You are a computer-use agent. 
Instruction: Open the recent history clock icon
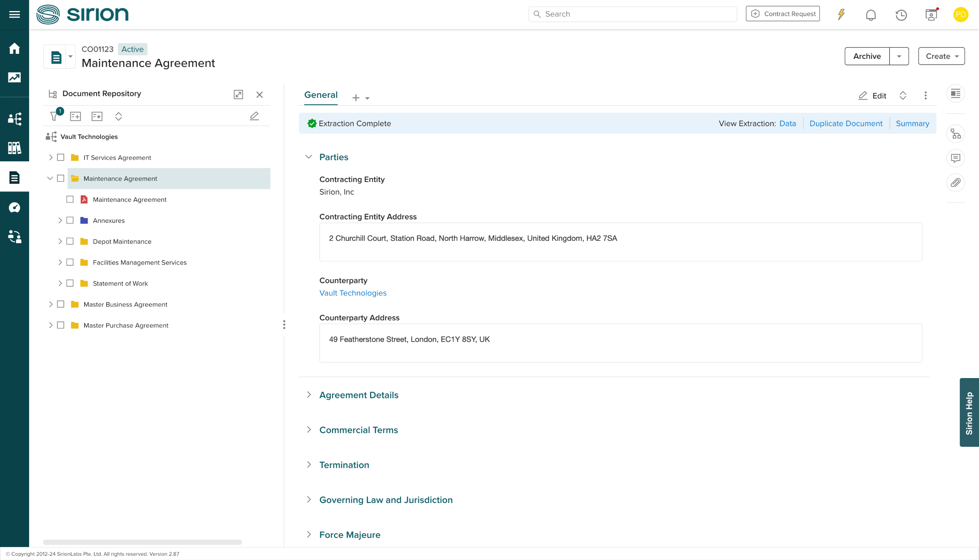tap(901, 15)
